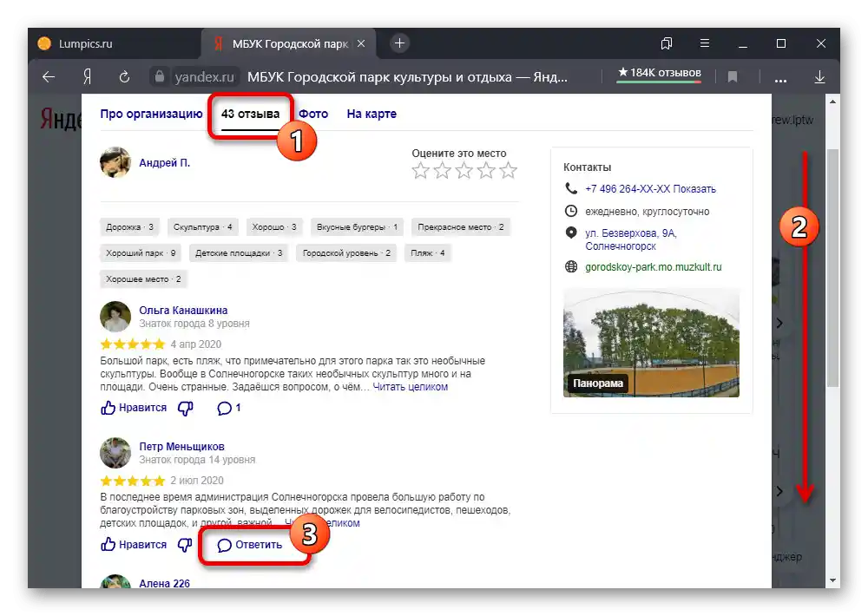Filter reviews by Пляж · 4 tag

click(427, 253)
